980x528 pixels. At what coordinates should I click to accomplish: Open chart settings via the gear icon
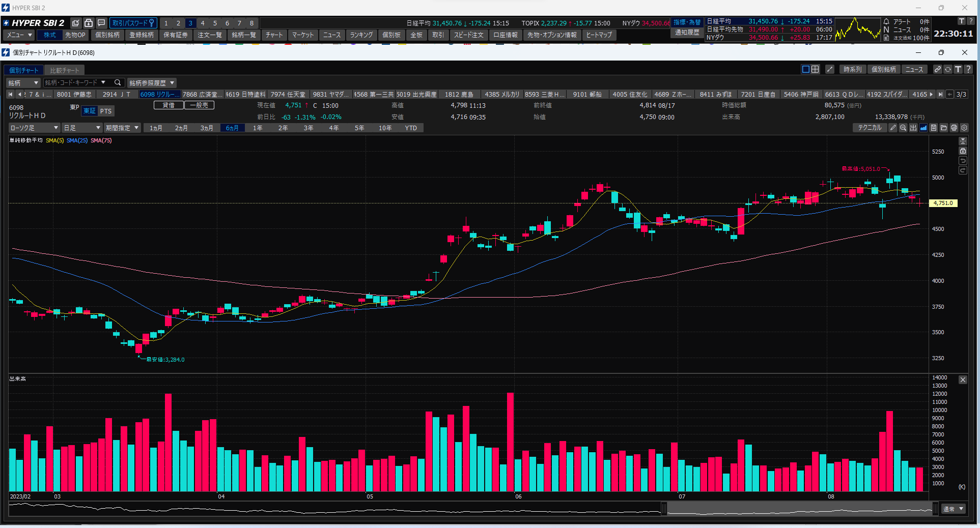[x=964, y=128]
